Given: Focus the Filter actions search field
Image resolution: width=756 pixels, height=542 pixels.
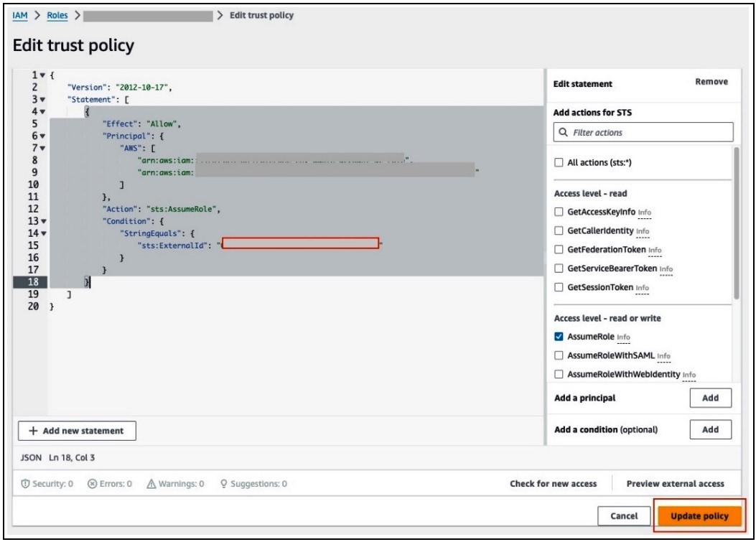Looking at the screenshot, I should tap(643, 132).
